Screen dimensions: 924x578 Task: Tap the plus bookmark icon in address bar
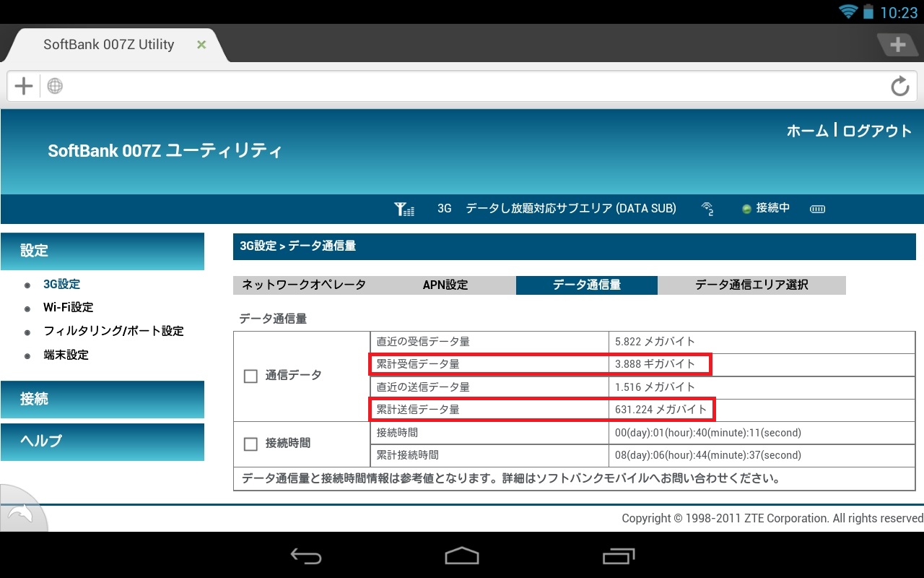click(24, 87)
